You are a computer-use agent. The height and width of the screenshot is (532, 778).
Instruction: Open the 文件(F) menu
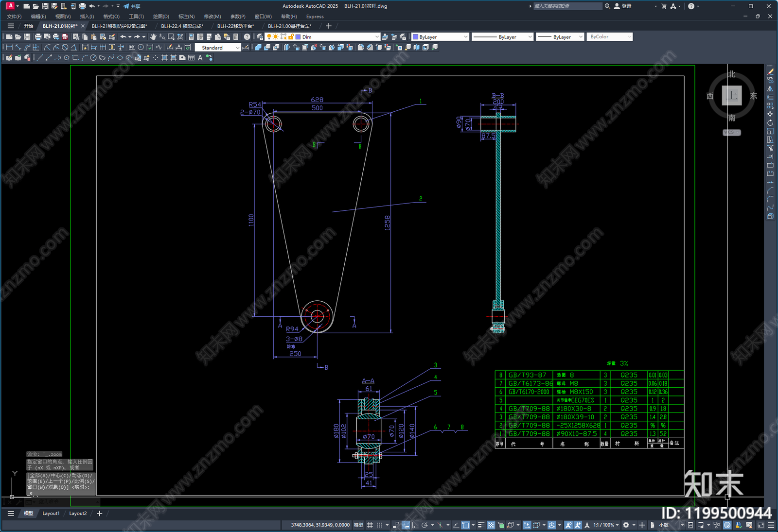click(x=14, y=17)
